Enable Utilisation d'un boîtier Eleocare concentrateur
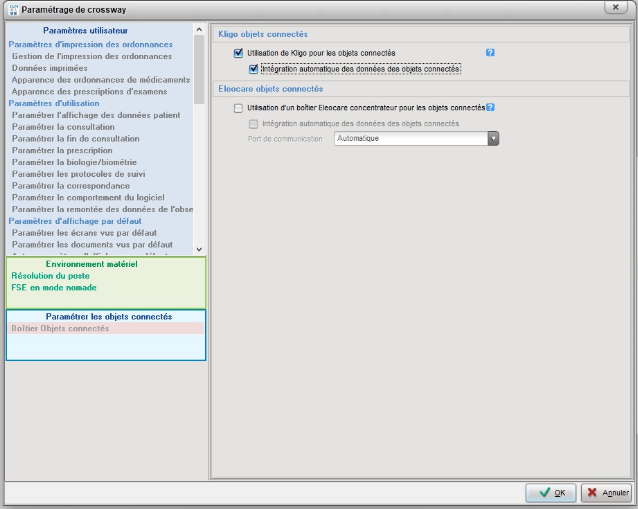The image size is (638, 509). coord(238,108)
